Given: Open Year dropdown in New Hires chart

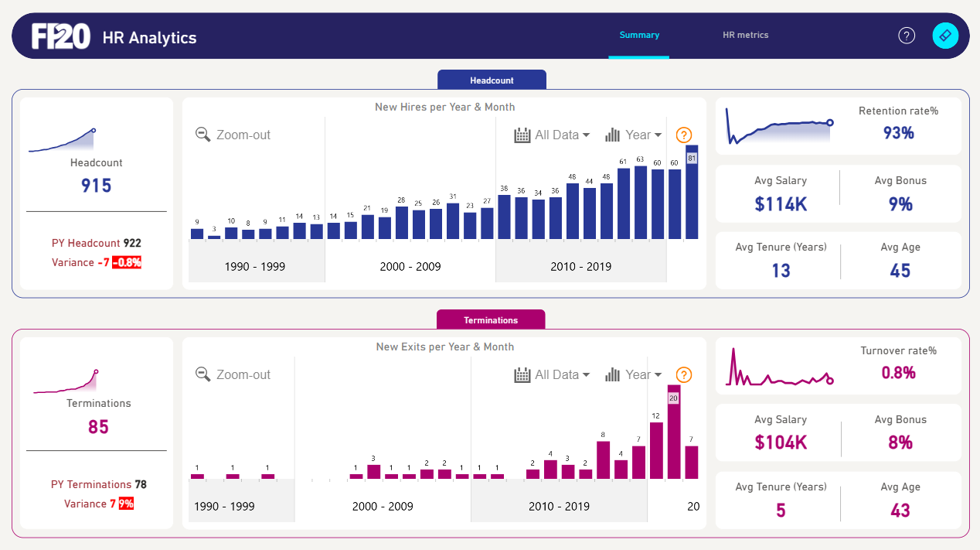Looking at the screenshot, I should [644, 135].
